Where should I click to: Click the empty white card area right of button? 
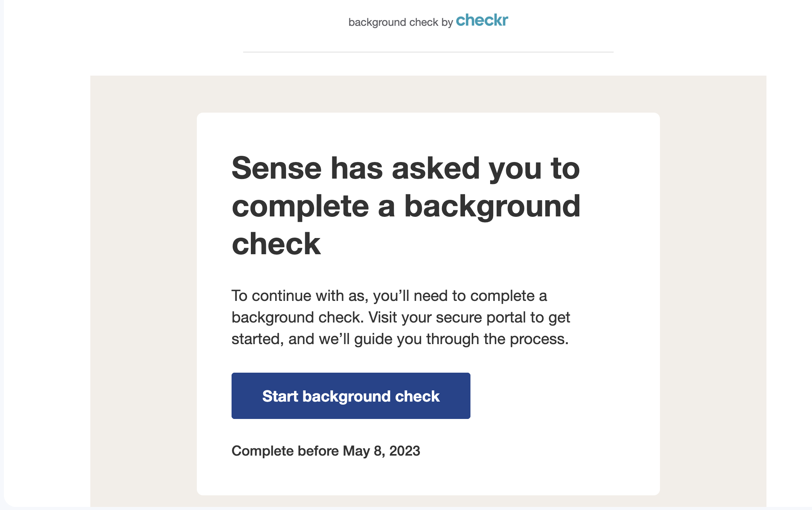563,395
